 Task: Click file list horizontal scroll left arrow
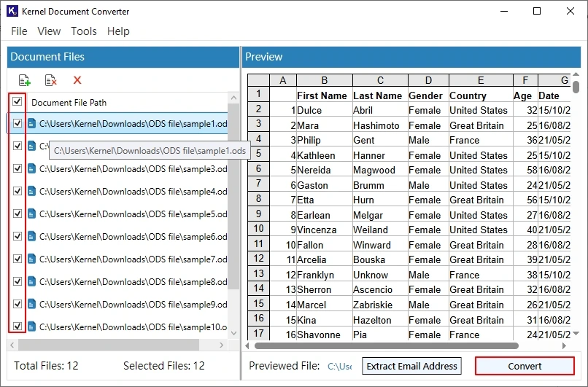coord(12,345)
